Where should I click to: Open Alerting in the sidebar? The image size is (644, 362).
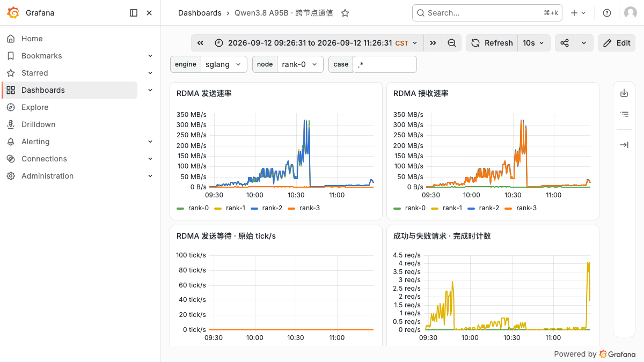35,142
